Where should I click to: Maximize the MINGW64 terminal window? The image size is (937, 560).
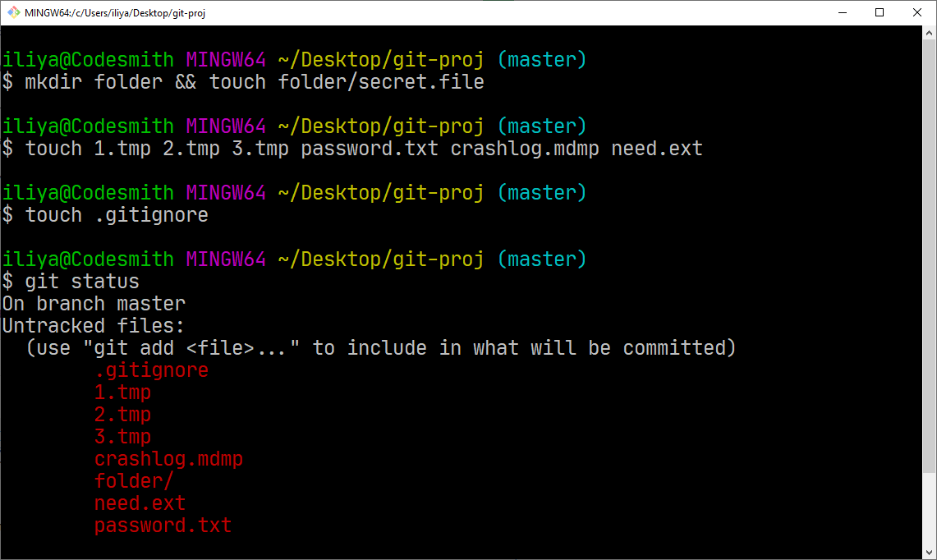click(880, 12)
